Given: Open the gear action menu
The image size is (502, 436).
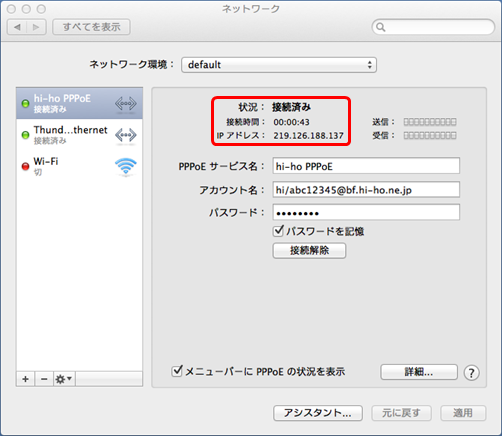Looking at the screenshot, I should (64, 379).
